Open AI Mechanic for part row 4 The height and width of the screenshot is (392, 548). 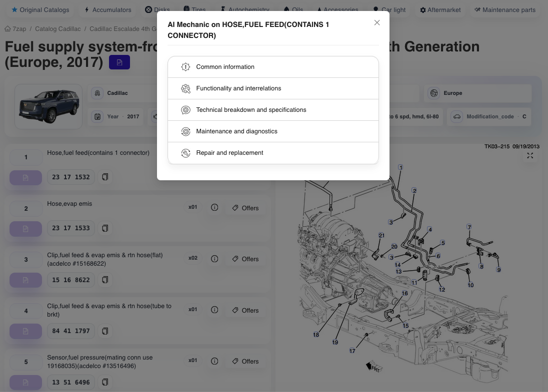click(x=25, y=331)
